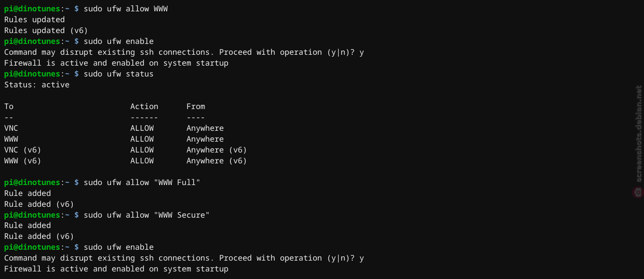The height and width of the screenshot is (279, 644).
Task: Click the screenshots.debian.net watermark text
Action: 639,134
